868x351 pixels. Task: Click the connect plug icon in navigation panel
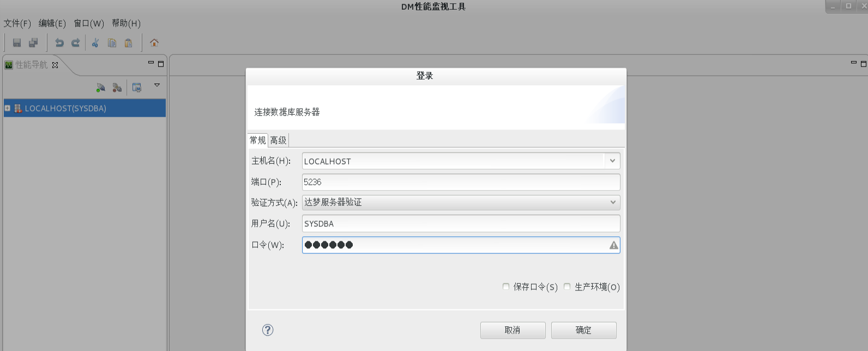[100, 87]
